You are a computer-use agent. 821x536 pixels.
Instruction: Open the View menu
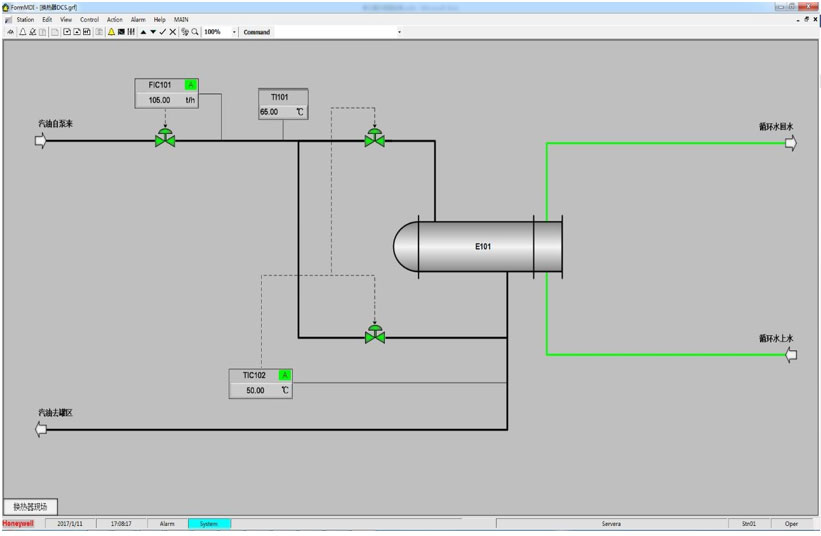[x=66, y=19]
